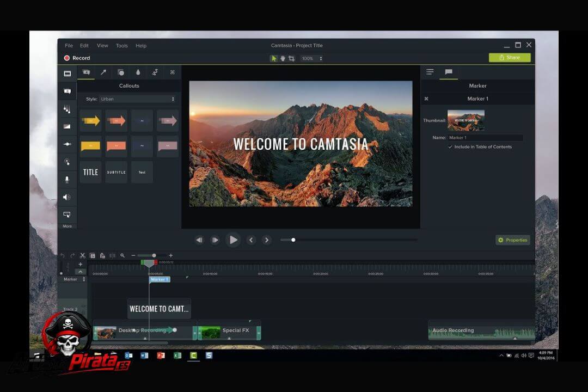Open the File menu

tap(69, 45)
